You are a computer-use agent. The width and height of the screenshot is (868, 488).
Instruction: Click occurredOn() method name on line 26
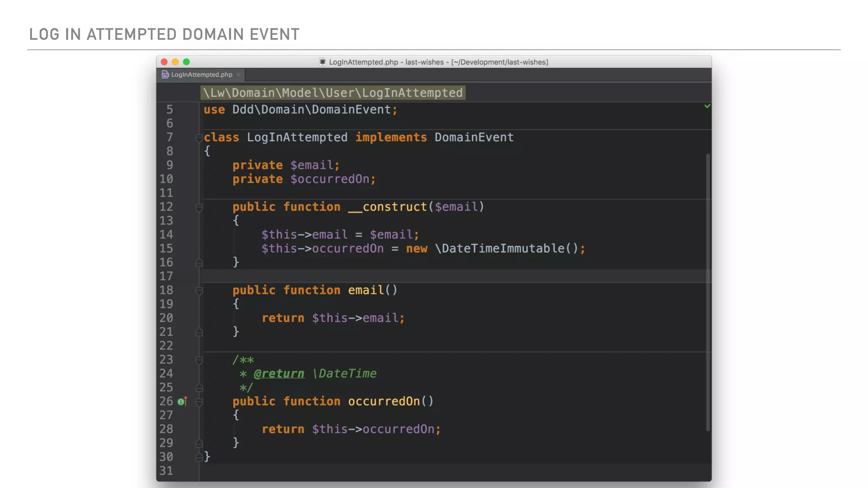point(384,401)
